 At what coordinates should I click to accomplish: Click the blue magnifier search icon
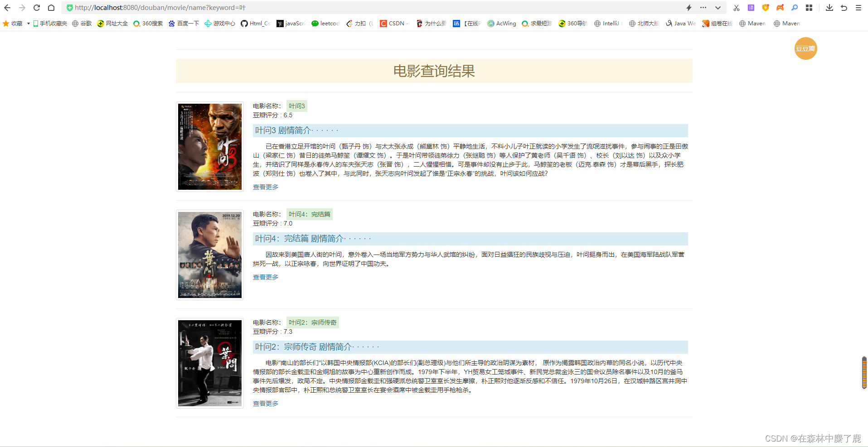tap(795, 8)
